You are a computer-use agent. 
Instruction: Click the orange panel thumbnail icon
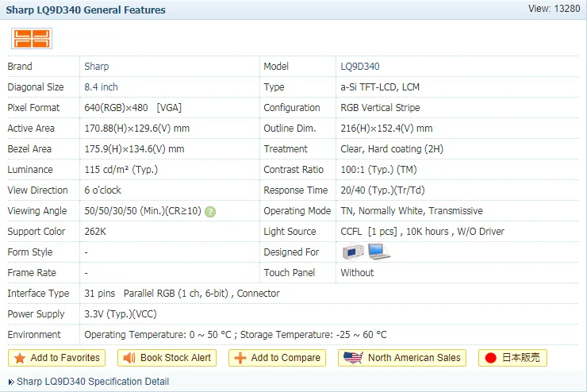32,39
